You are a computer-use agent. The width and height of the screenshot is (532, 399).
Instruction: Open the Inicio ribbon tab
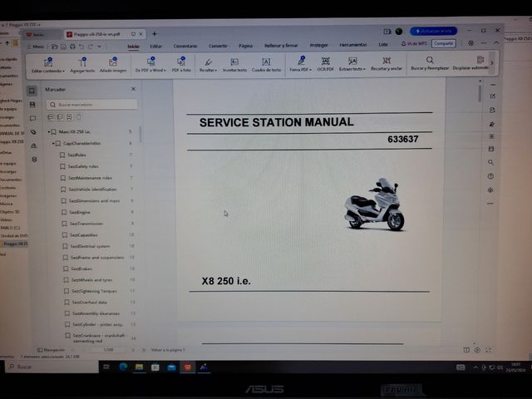pyautogui.click(x=133, y=47)
